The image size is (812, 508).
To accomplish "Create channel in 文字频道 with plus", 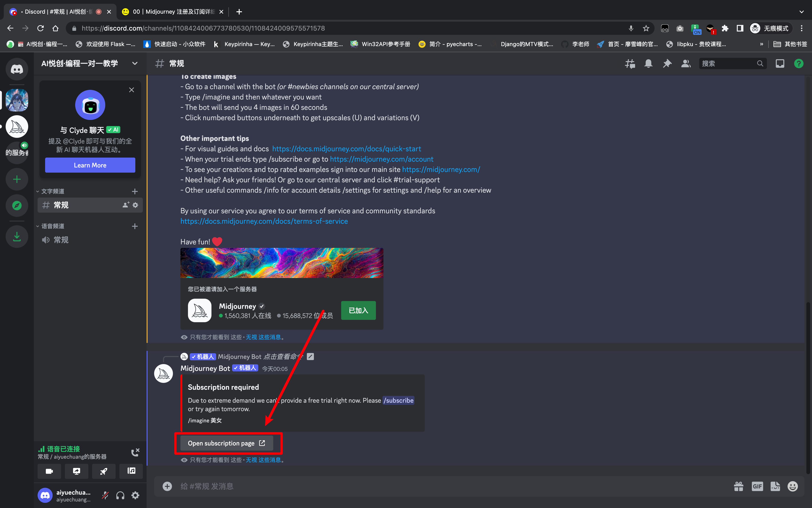I will pos(135,191).
